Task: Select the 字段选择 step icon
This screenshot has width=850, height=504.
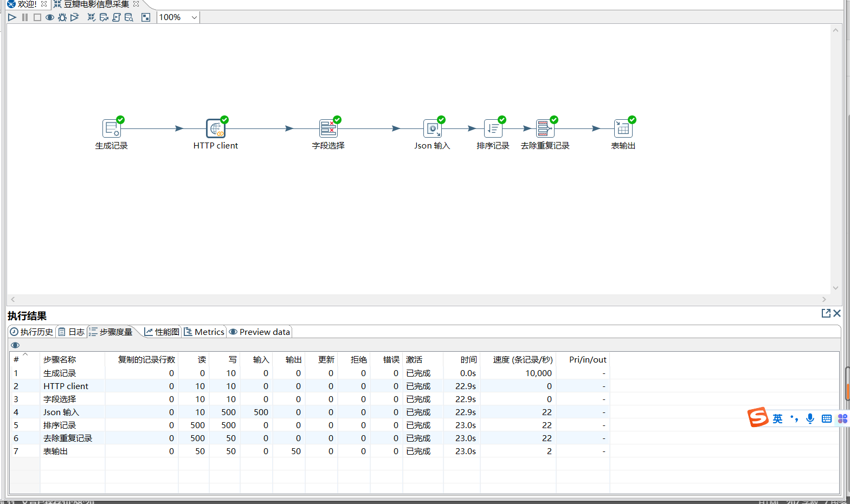Action: (328, 128)
